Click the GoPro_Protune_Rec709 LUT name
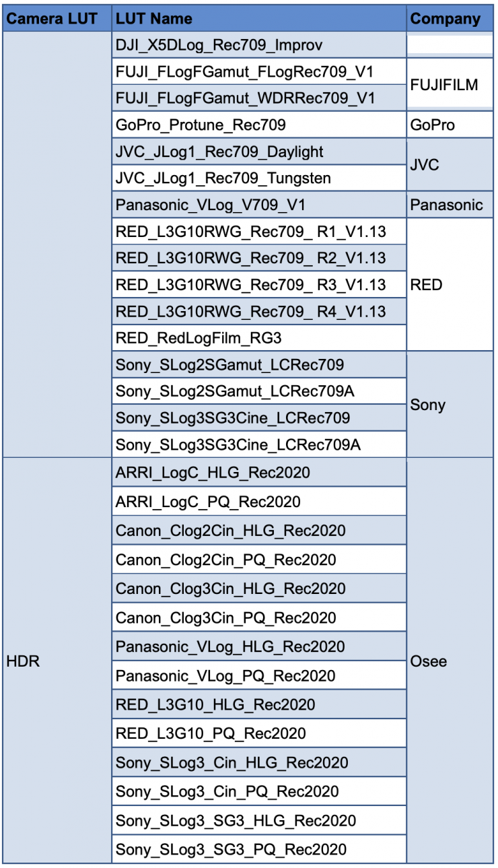Image resolution: width=498 pixels, height=868 pixels. point(201,125)
